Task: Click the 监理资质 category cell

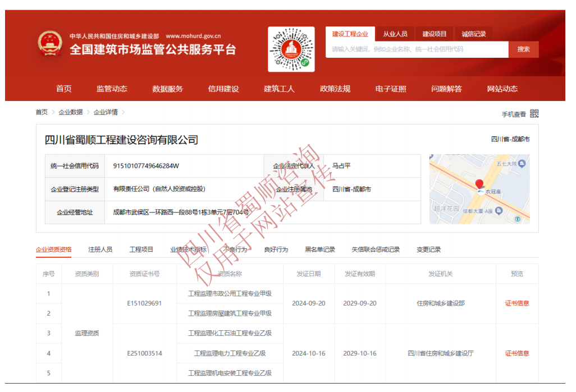Action: [86, 333]
